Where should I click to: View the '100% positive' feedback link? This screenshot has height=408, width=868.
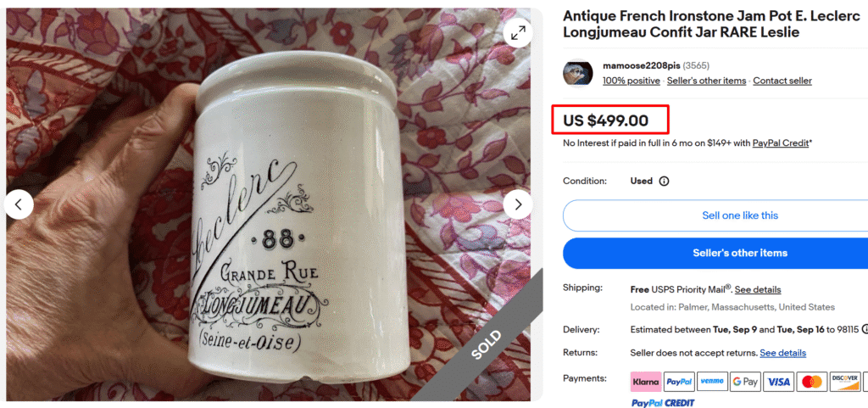(x=631, y=81)
